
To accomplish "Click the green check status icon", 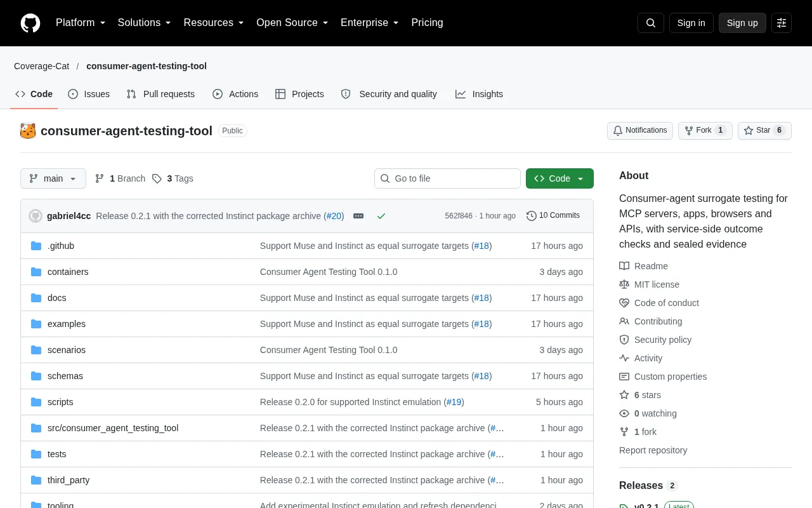I will coord(381,216).
